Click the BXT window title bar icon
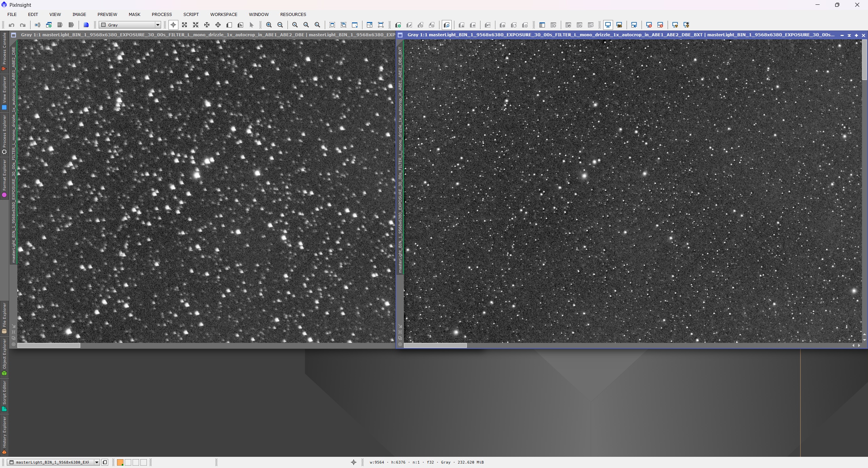 click(x=400, y=35)
